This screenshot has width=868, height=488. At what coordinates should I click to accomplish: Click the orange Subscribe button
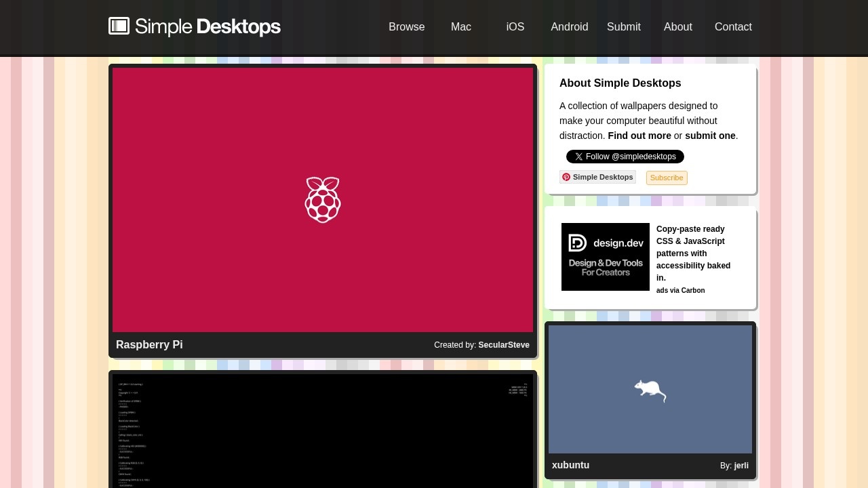[667, 178]
